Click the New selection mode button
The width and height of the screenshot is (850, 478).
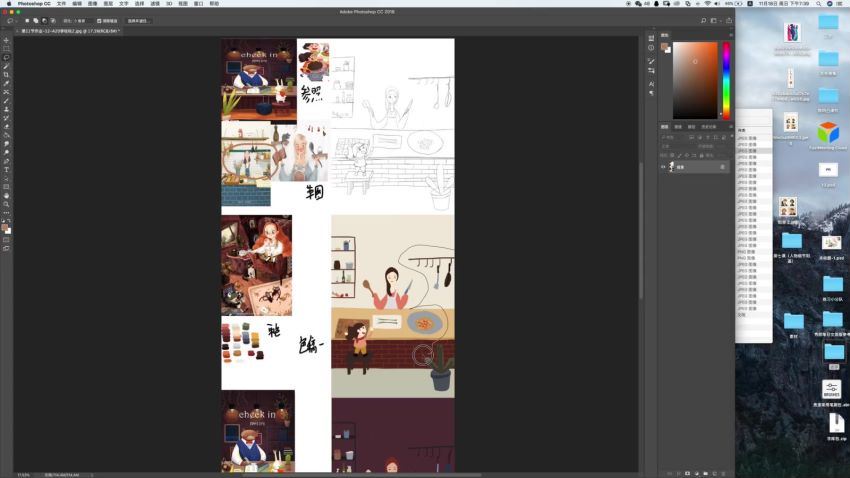click(27, 21)
